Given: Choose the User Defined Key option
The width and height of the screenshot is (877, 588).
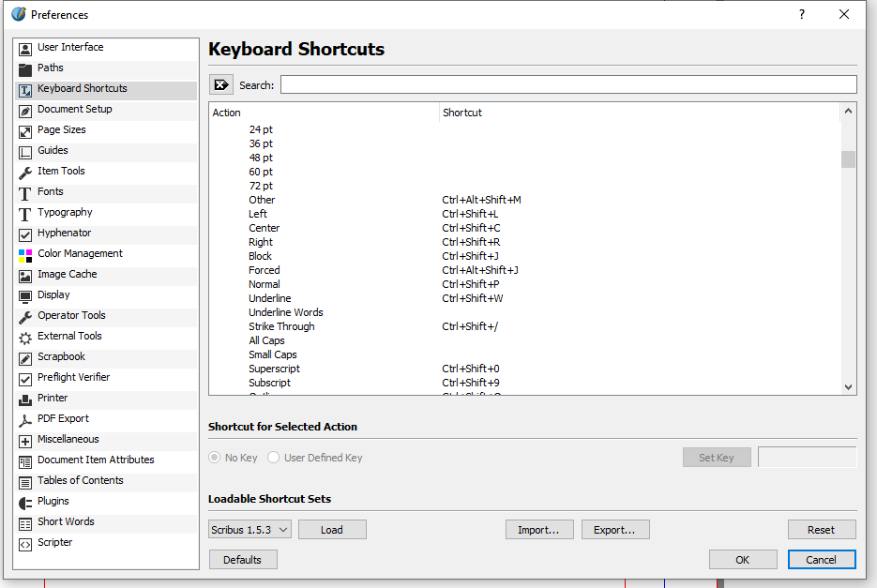Looking at the screenshot, I should point(274,458).
